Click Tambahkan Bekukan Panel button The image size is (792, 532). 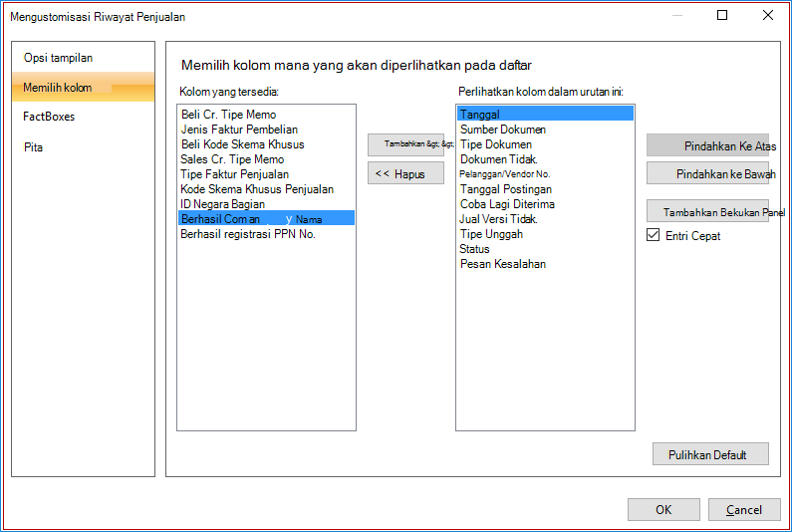(x=707, y=211)
